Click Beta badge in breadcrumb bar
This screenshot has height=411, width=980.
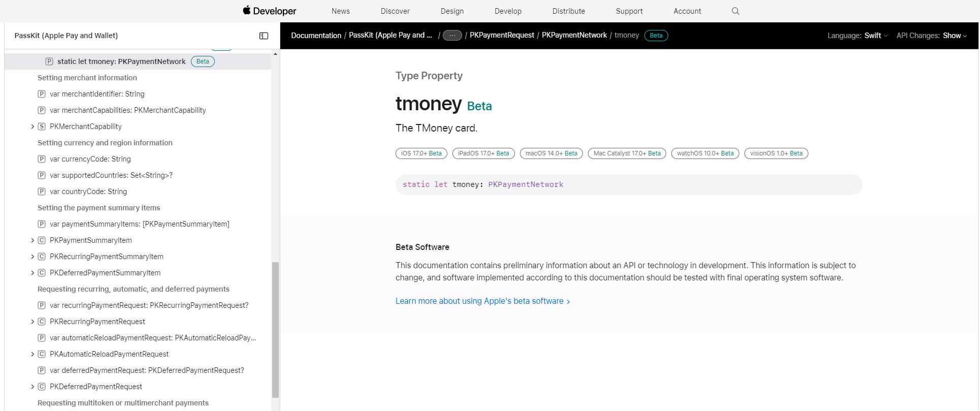[656, 36]
